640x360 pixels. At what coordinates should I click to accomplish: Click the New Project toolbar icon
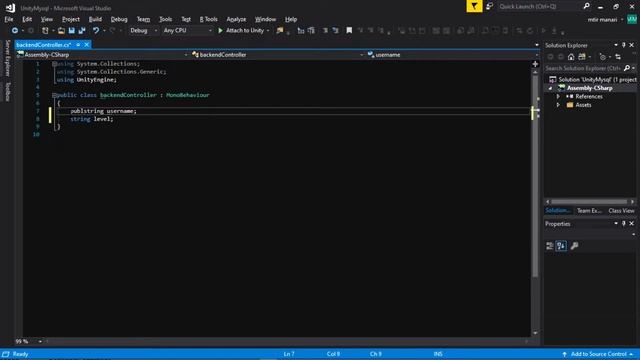45,31
